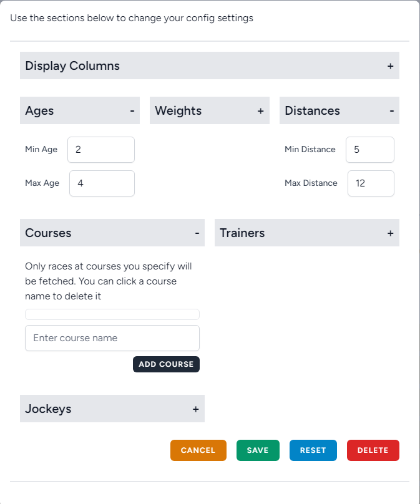Click the Display Columns header title
The image size is (420, 504).
tap(72, 66)
